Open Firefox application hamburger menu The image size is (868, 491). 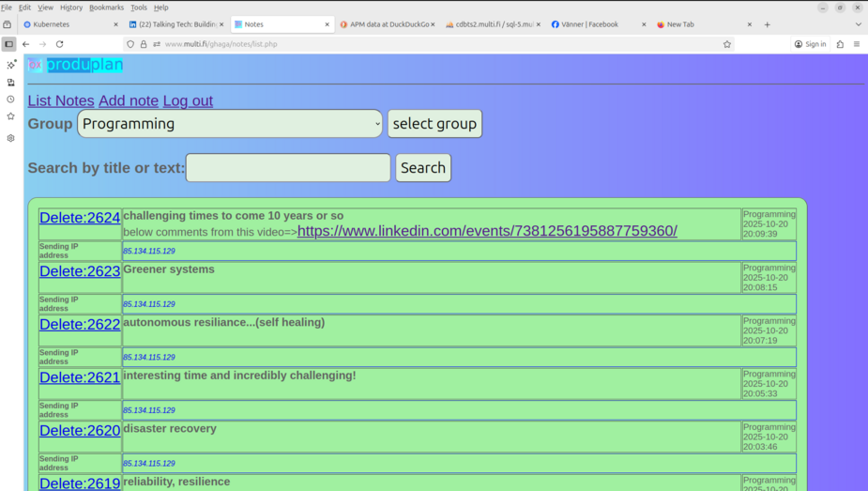(x=857, y=44)
